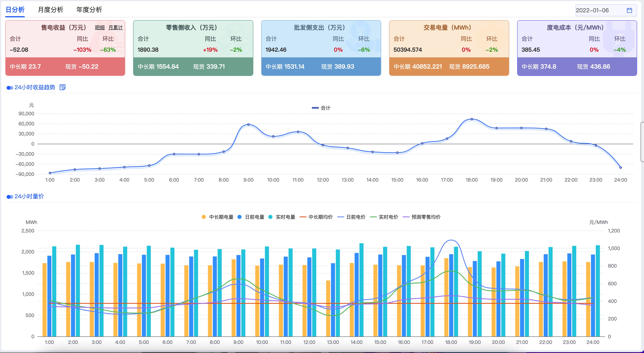644x353 pixels.
Task: Click the page scrollbar on the right edge
Action: [642, 142]
